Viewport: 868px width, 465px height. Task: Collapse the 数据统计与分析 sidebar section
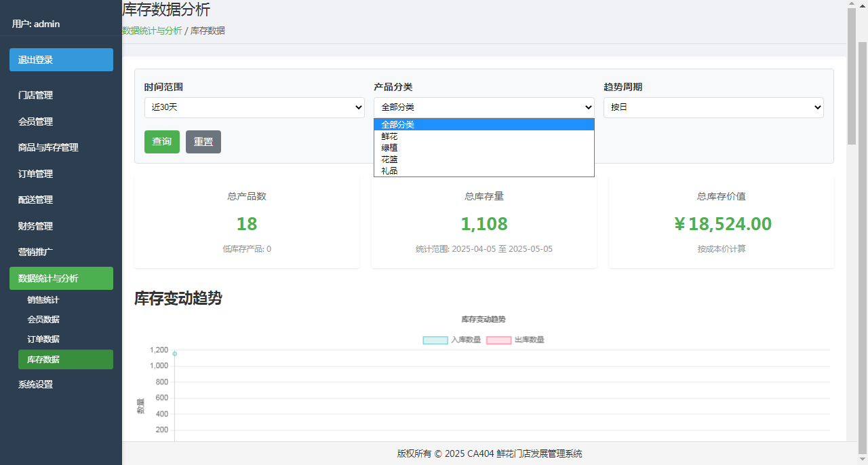(x=61, y=278)
